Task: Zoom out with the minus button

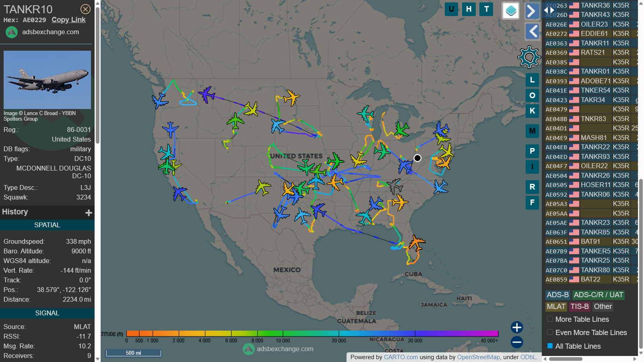Action: click(x=517, y=342)
